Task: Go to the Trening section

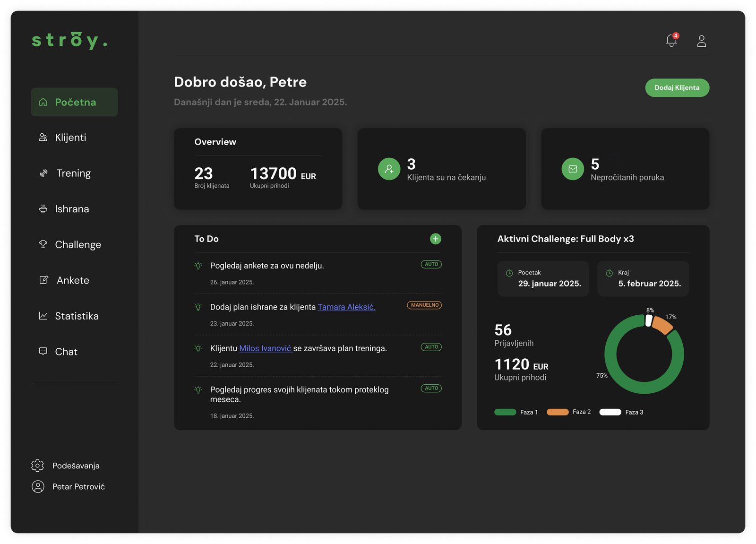Action: [73, 173]
